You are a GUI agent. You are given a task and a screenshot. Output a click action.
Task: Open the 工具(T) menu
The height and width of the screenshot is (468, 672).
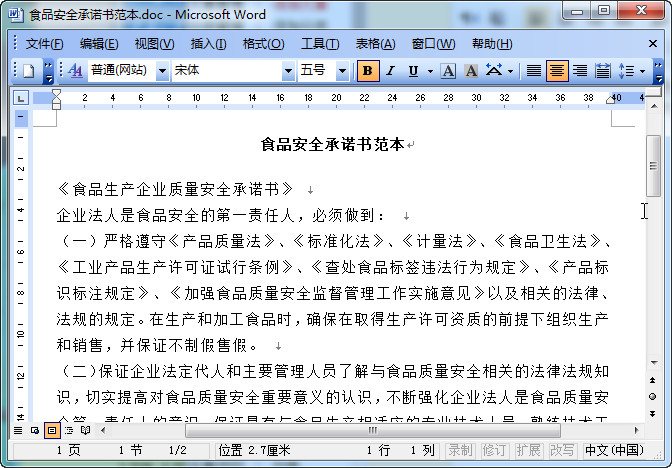point(320,44)
